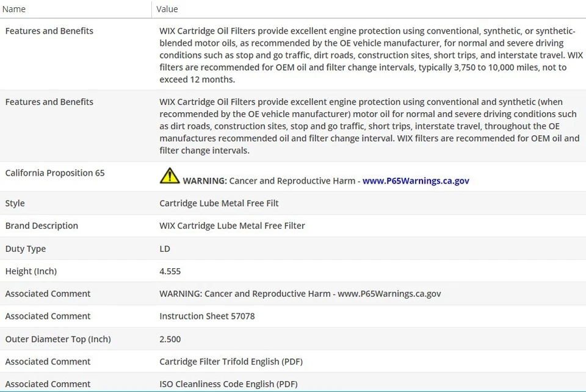Image resolution: width=586 pixels, height=392 pixels.
Task: Click the 2.500 diameter value
Action: [170, 339]
